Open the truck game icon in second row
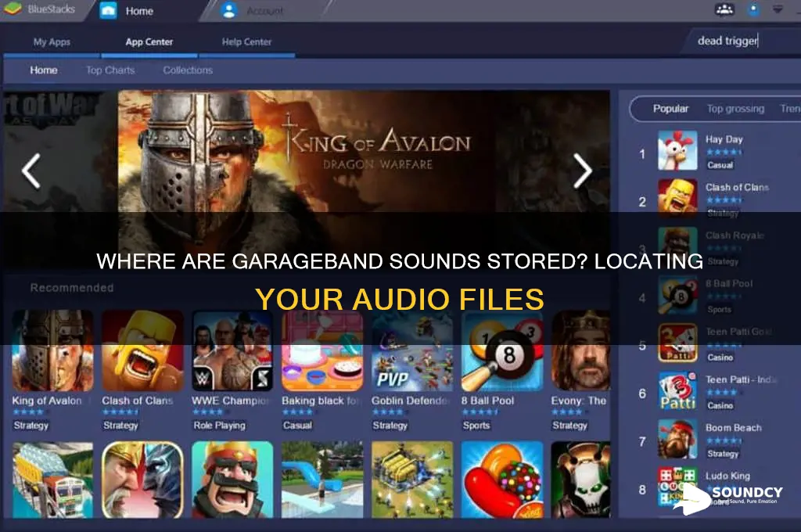801x532 pixels. 52,480
